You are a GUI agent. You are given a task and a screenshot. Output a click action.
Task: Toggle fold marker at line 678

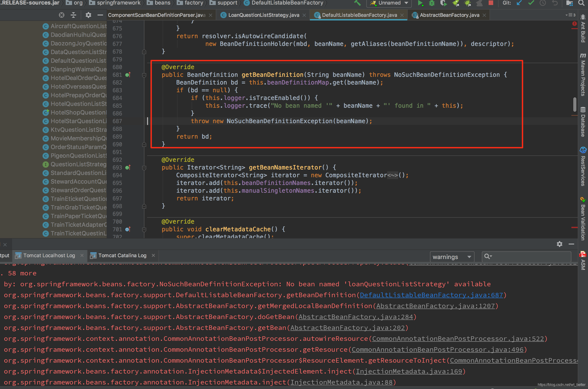(144, 52)
